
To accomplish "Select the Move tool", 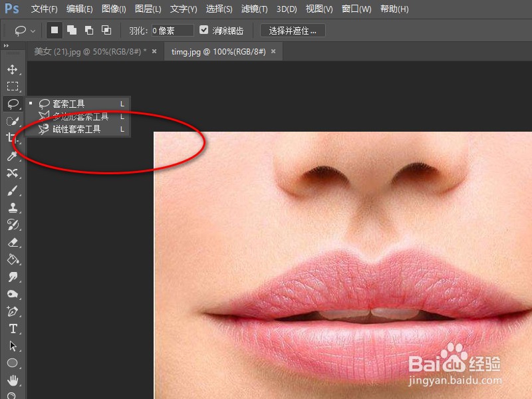I will [13, 70].
